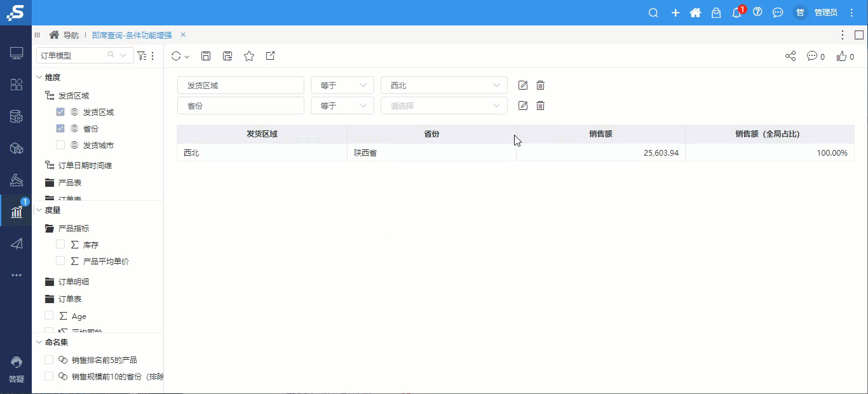The height and width of the screenshot is (394, 868).
Task: Check the 销售排名前5的产品 named set
Action: (x=49, y=360)
